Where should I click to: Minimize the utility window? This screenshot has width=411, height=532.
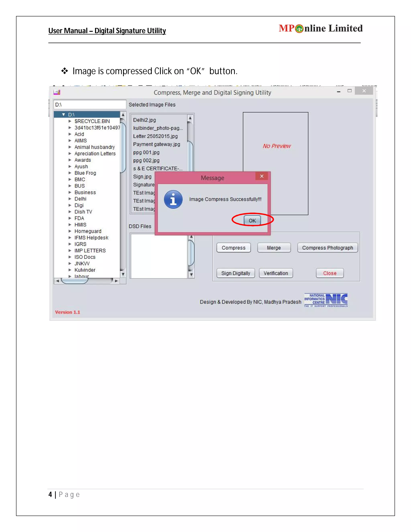tap(338, 92)
